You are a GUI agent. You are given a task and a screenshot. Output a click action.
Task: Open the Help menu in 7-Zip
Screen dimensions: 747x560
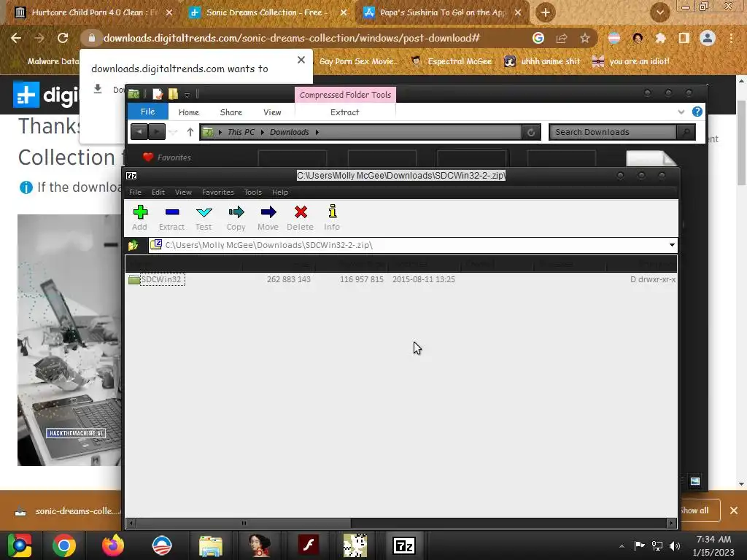pos(280,192)
